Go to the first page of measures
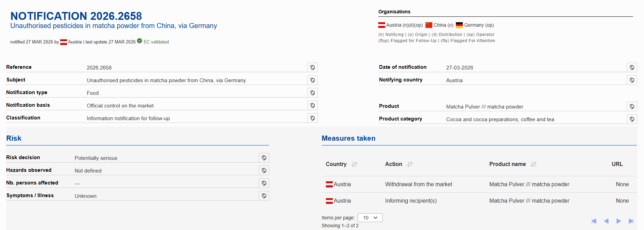 [x=594, y=221]
